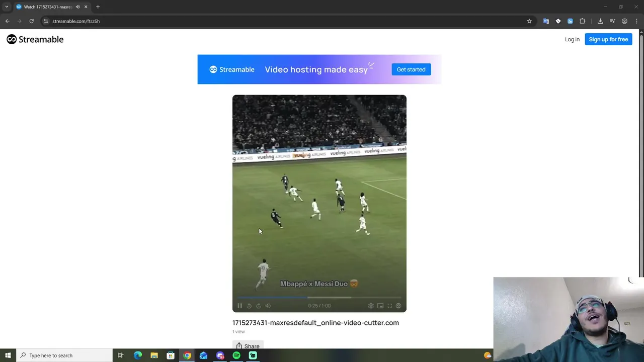This screenshot has height=362, width=644.
Task: Open Google Translate extension
Action: (x=546, y=21)
